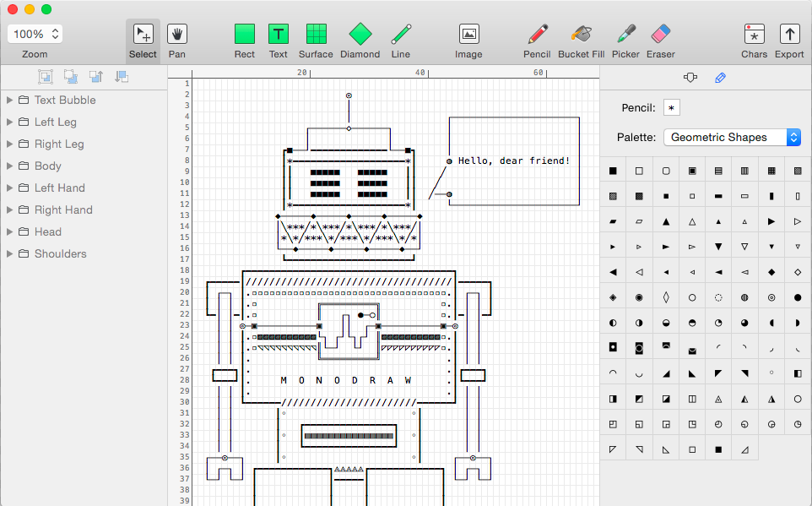Switch to the shape inspector tab
Image resolution: width=812 pixels, height=506 pixels.
coord(690,78)
